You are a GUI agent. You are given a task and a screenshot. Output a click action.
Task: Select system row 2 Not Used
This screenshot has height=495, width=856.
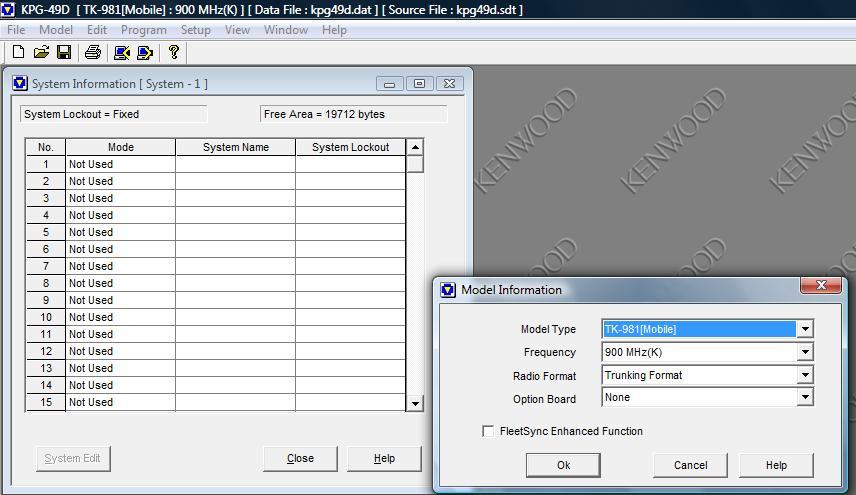[x=120, y=181]
